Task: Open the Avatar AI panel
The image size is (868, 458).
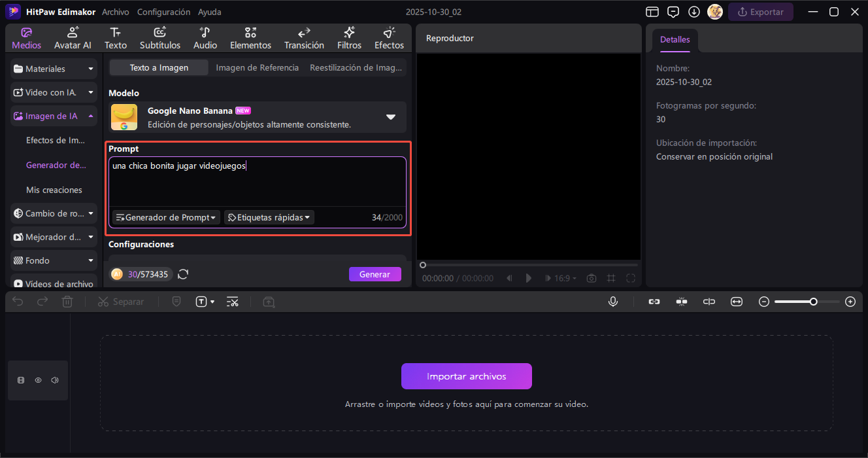Action: (73, 38)
